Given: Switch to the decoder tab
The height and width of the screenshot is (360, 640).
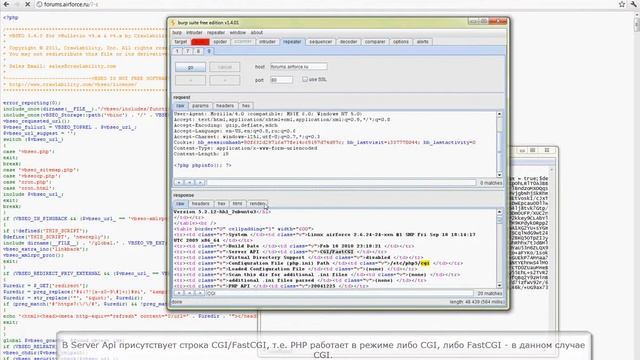Looking at the screenshot, I should point(349,42).
